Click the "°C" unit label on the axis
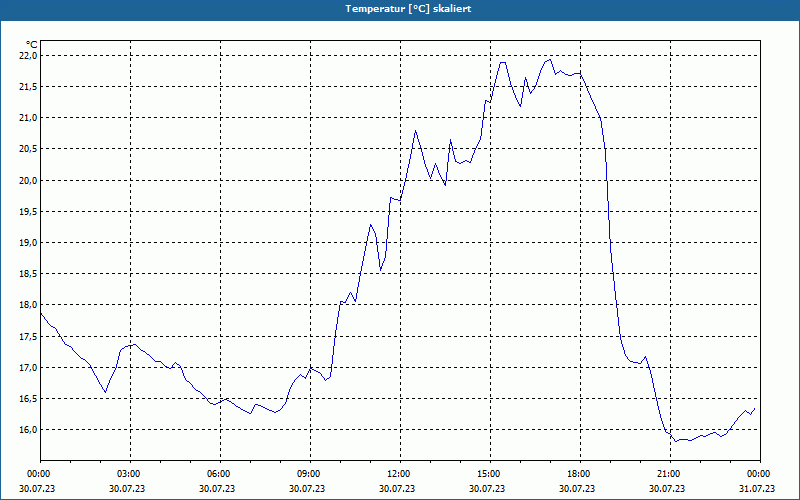 [x=32, y=45]
